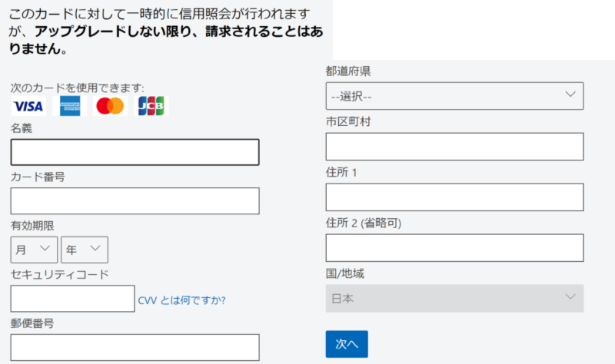Open the 年 expiration year dropdown
Image resolution: width=615 pixels, height=364 pixels.
click(85, 250)
